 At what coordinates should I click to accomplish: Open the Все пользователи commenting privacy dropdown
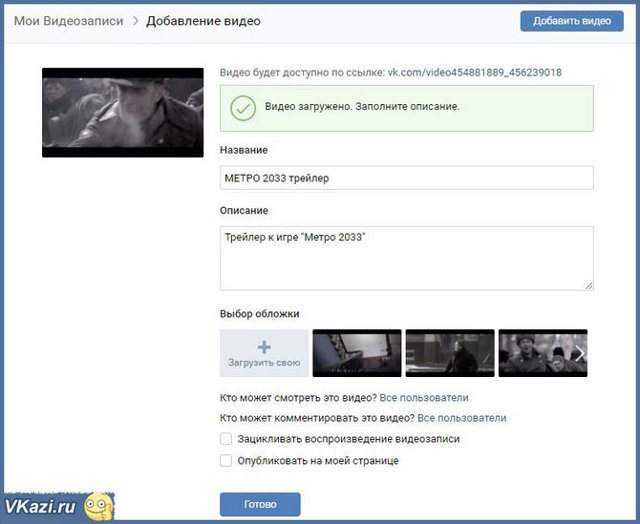(462, 418)
